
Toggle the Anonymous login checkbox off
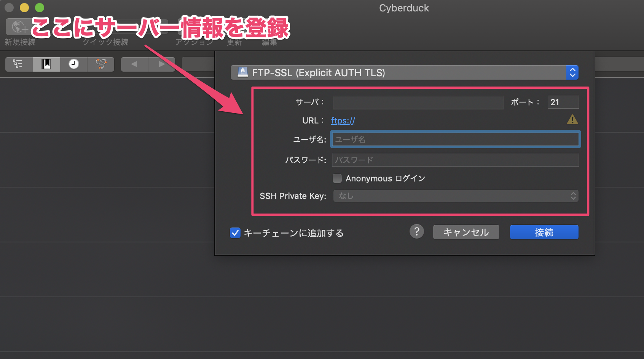[337, 178]
